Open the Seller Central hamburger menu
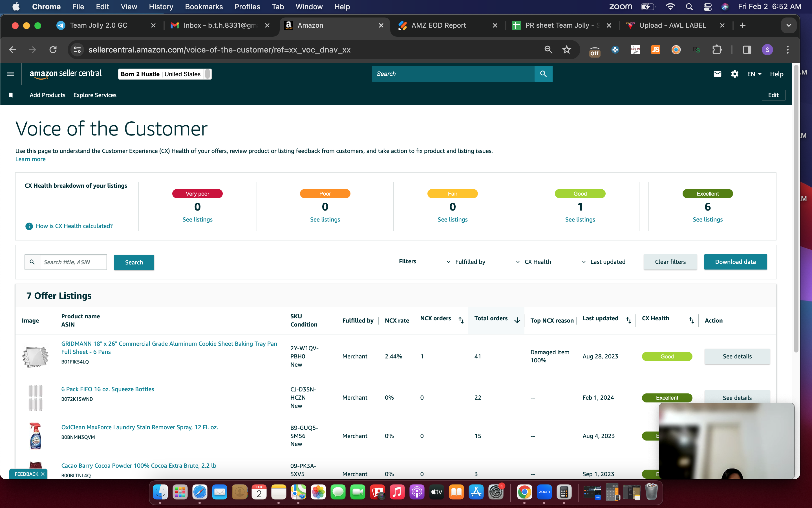Viewport: 812px width, 508px height. 11,74
